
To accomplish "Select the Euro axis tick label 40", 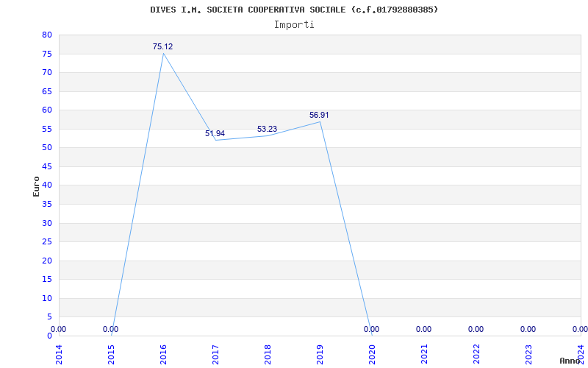I will pyautogui.click(x=47, y=185).
